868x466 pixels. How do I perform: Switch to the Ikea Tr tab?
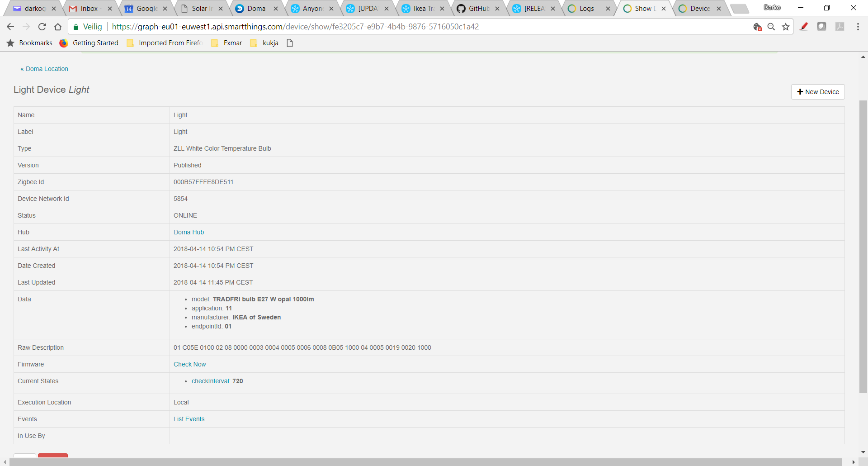(x=423, y=9)
